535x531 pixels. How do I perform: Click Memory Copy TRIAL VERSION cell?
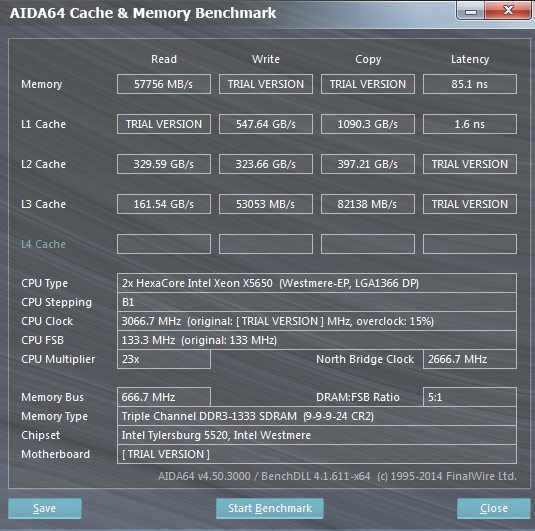(x=368, y=84)
